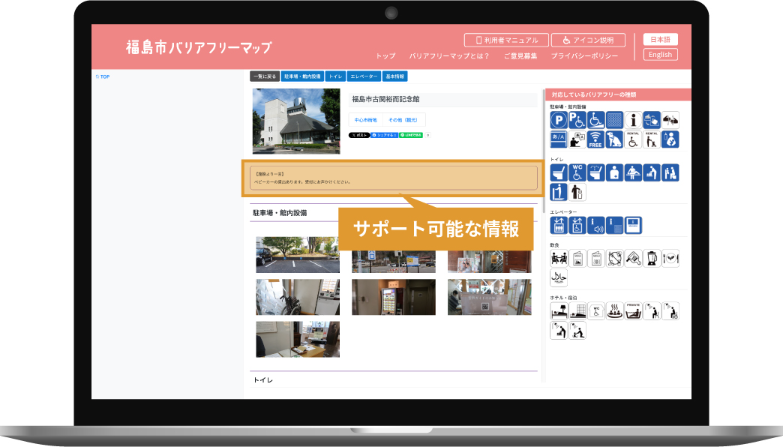This screenshot has height=447, width=783.
Task: Click the green LINE share button
Action: 411,135
